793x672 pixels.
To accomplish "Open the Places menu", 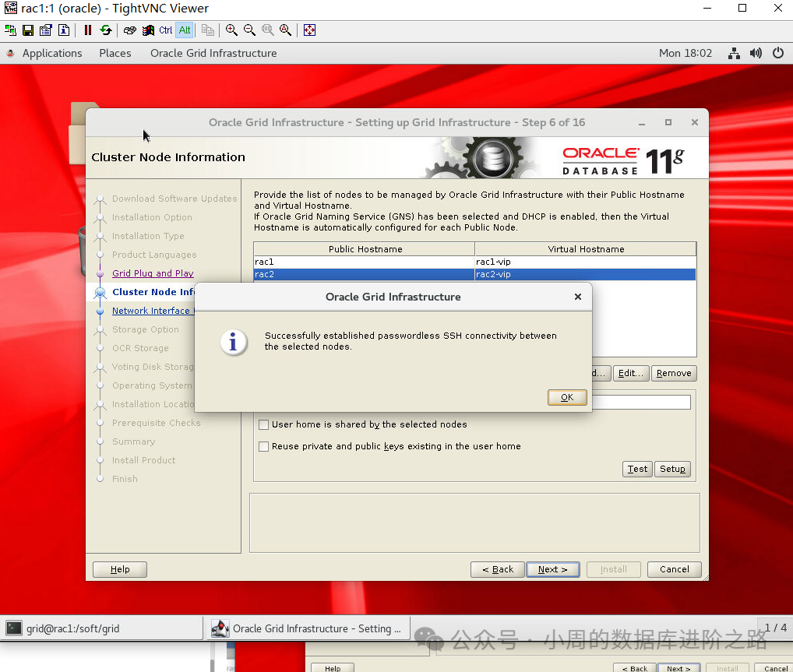I will 115,53.
